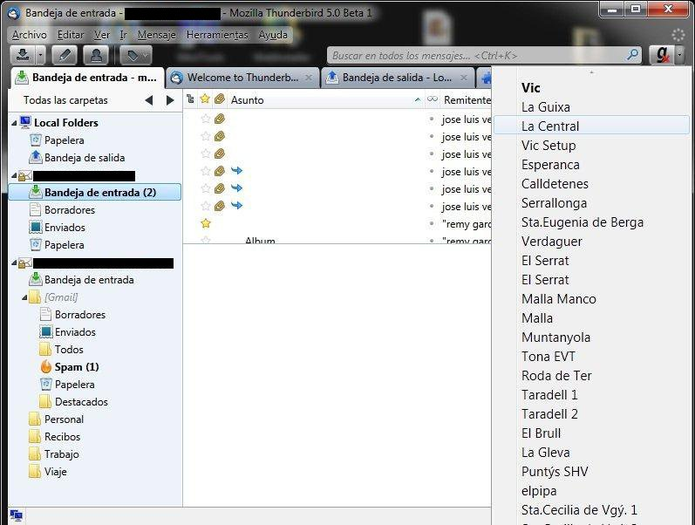Open the Herramientas menu
The image size is (695, 525).
(x=217, y=35)
